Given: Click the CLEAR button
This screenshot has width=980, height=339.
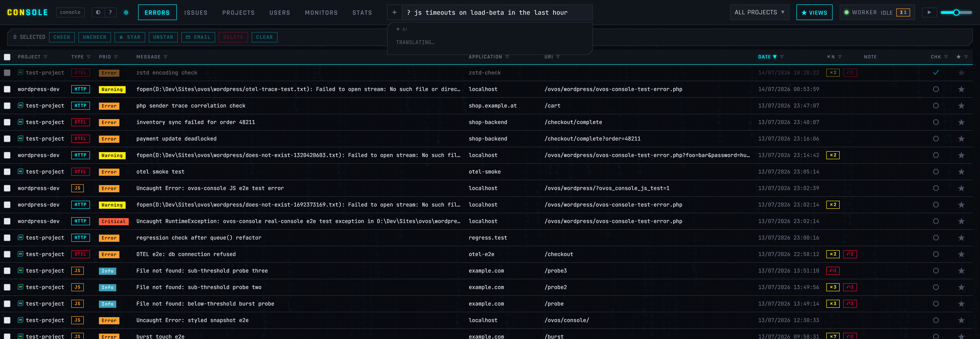Looking at the screenshot, I should [264, 37].
